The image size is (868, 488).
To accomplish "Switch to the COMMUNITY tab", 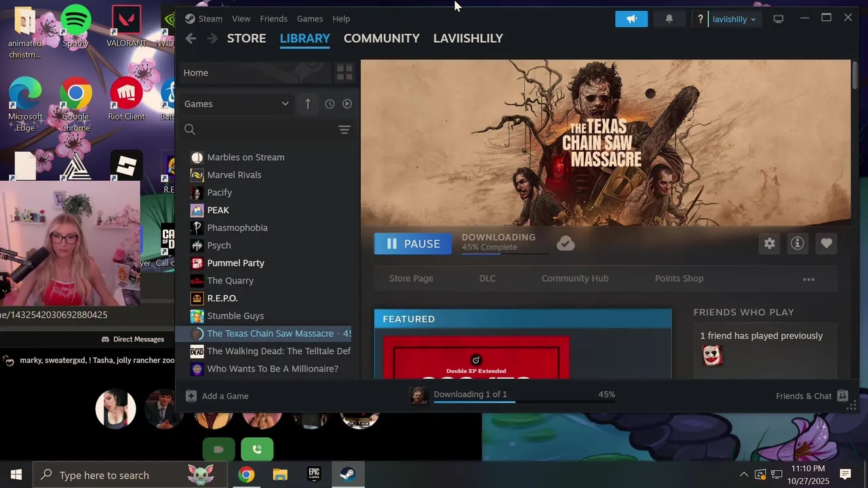I will click(x=381, y=39).
